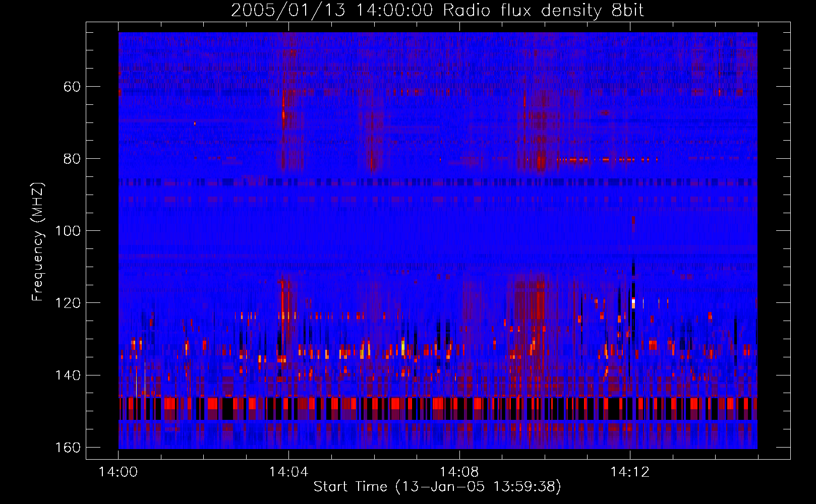The height and width of the screenshot is (504, 816).
Task: Click the 160 frequency tick label
Action: tap(68, 448)
